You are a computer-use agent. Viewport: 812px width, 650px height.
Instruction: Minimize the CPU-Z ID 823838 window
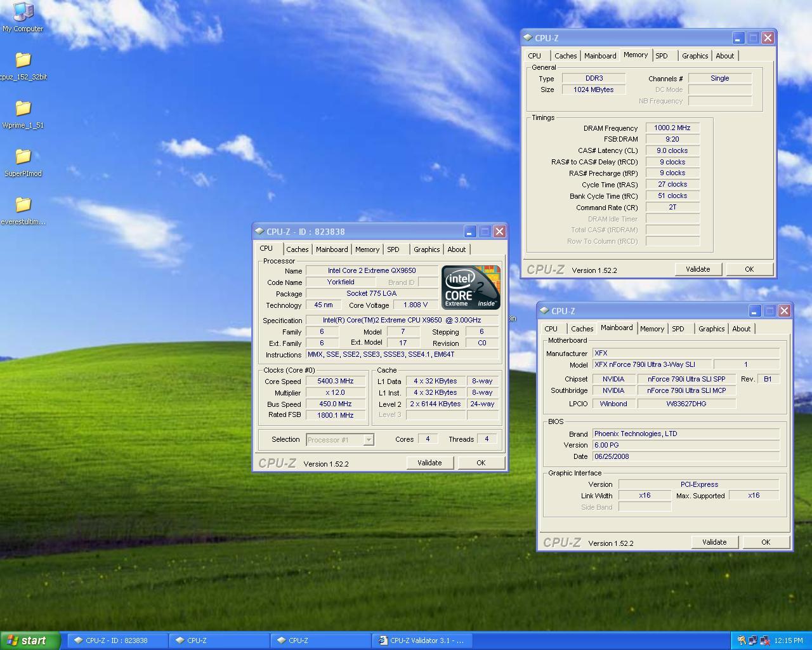tap(470, 232)
